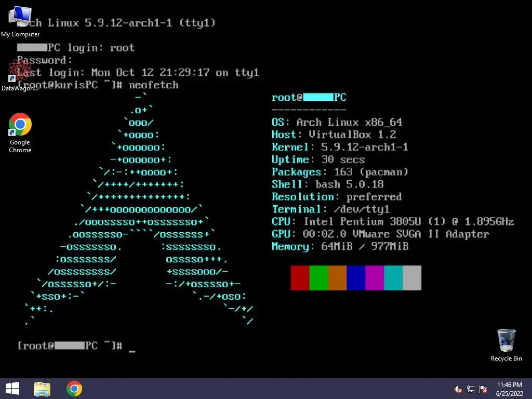Click the Arch Linux ASCII logo
The width and height of the screenshot is (532, 399).
pos(139,209)
